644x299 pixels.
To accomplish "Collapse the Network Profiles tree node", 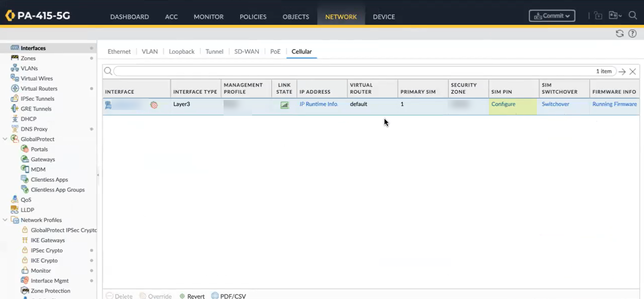I will (5, 220).
